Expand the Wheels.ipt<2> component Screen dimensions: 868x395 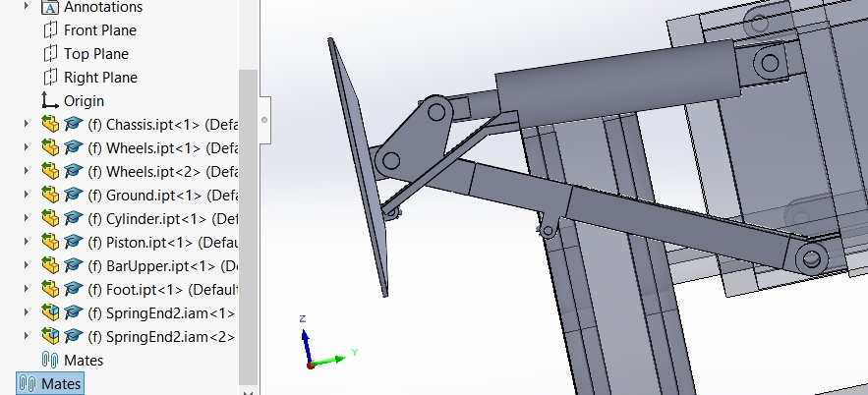click(x=26, y=171)
